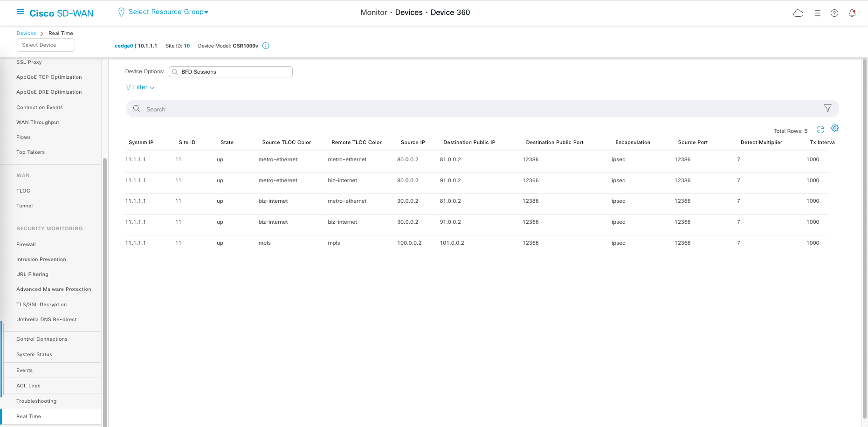Open the Device Options BFD Sessions field
Screen dimensions: 868x427
click(x=231, y=72)
